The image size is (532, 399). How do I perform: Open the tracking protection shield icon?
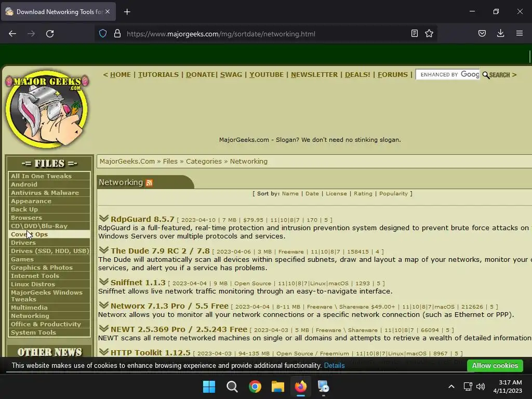(x=103, y=34)
